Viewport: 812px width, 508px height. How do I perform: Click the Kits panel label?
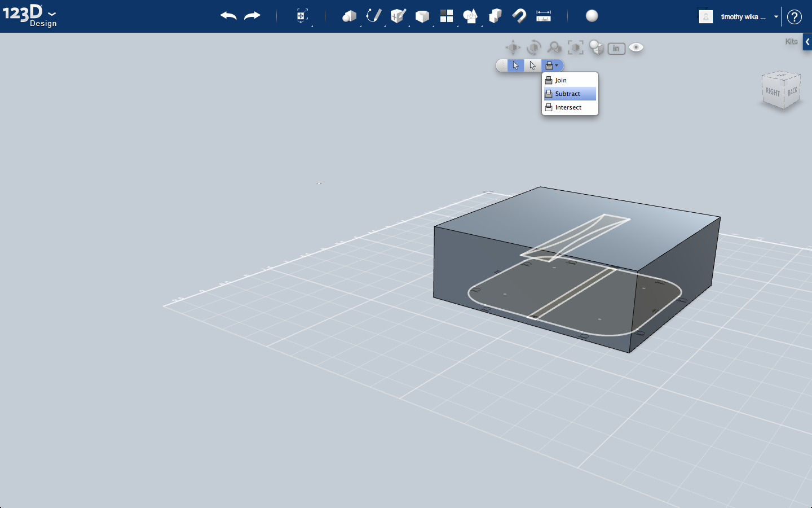792,42
